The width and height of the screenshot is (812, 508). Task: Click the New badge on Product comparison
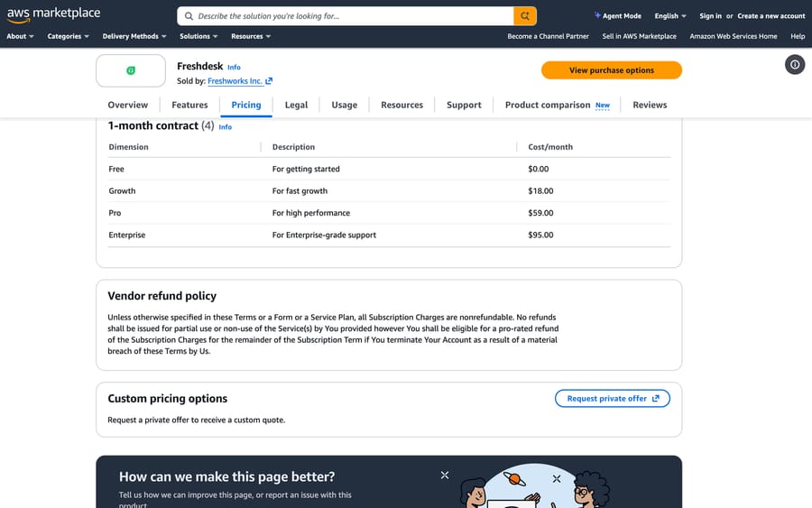pos(603,106)
